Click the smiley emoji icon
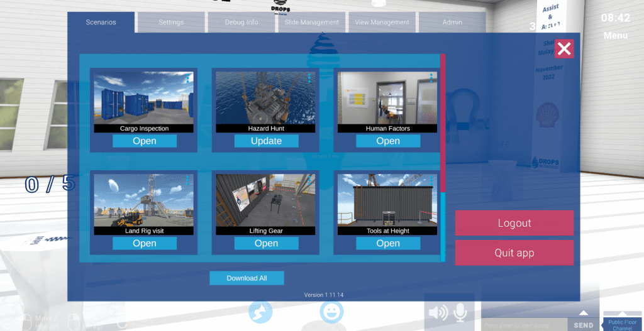This screenshot has height=331, width=644. 331,313
